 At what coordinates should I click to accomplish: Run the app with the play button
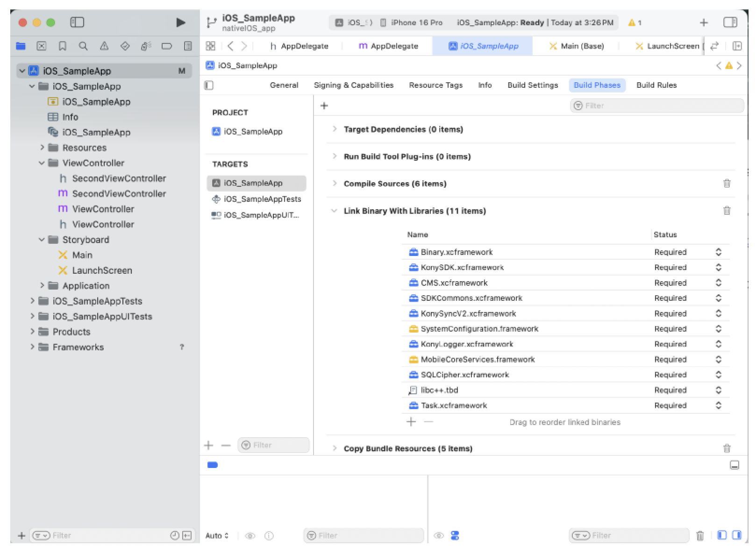click(x=180, y=22)
